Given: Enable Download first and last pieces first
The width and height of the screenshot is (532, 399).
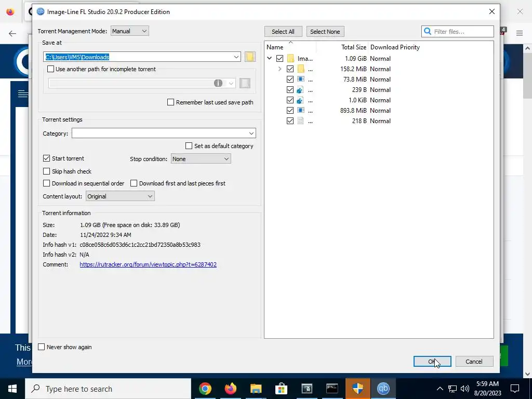Looking at the screenshot, I should 134,183.
